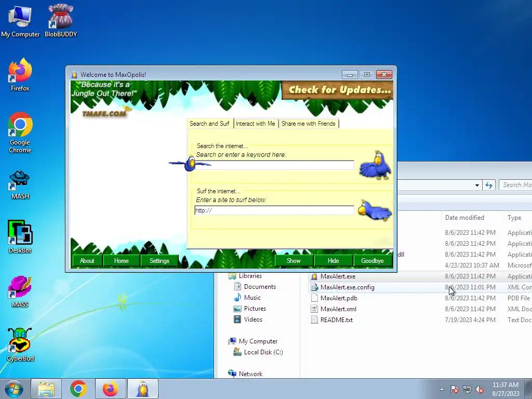Open Chrome from the taskbar
This screenshot has height=399, width=532.
(x=78, y=389)
